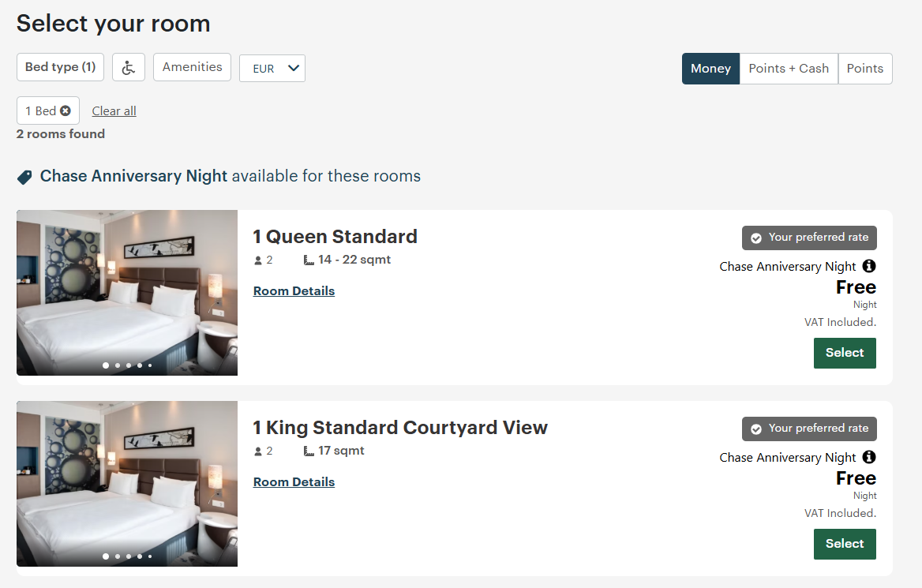Open the info icon beside King Standard's Chase Anniversary Night
The width and height of the screenshot is (922, 588).
tap(868, 457)
